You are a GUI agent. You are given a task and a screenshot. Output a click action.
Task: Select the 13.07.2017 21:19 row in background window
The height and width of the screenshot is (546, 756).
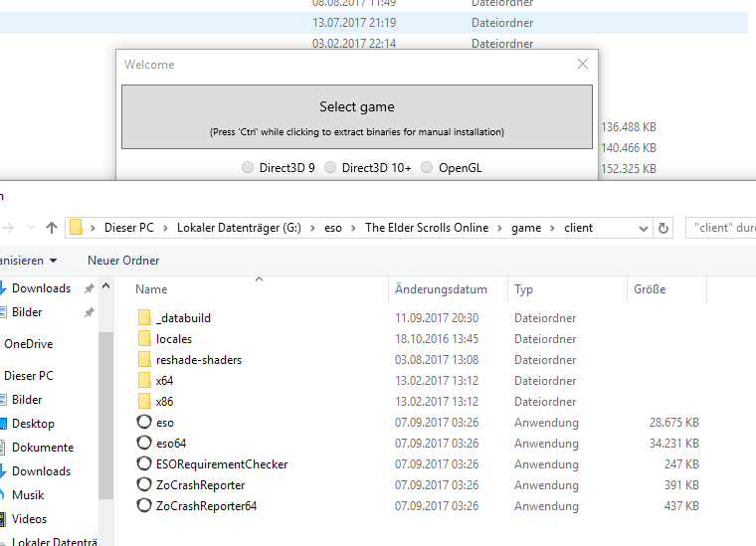(374, 23)
